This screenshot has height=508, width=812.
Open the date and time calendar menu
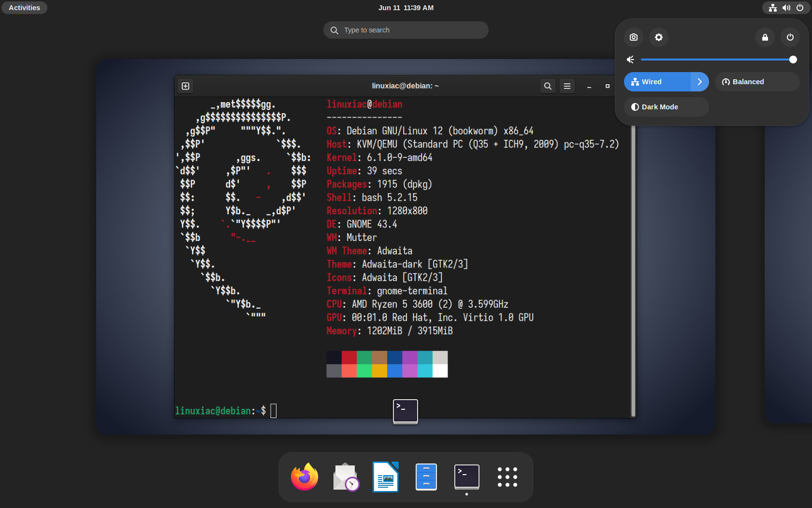coord(406,8)
